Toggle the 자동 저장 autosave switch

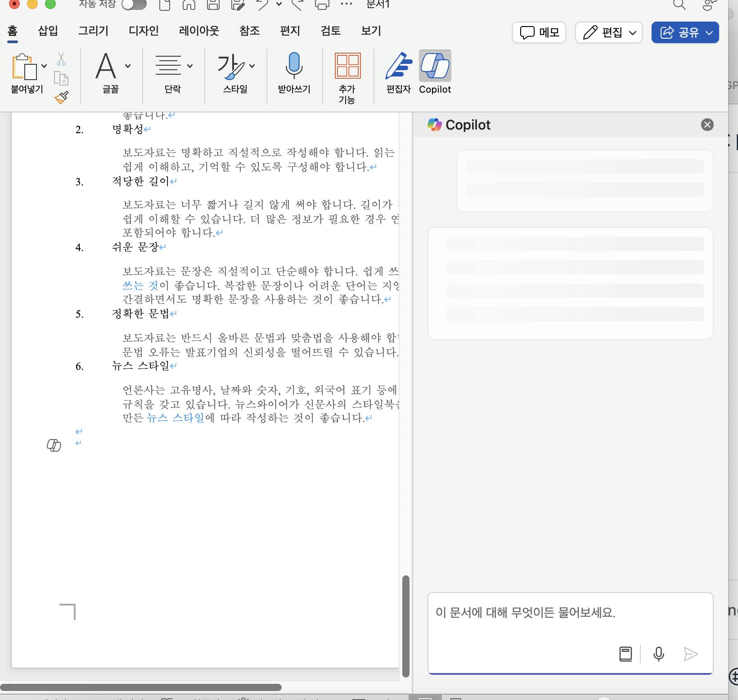[134, 4]
